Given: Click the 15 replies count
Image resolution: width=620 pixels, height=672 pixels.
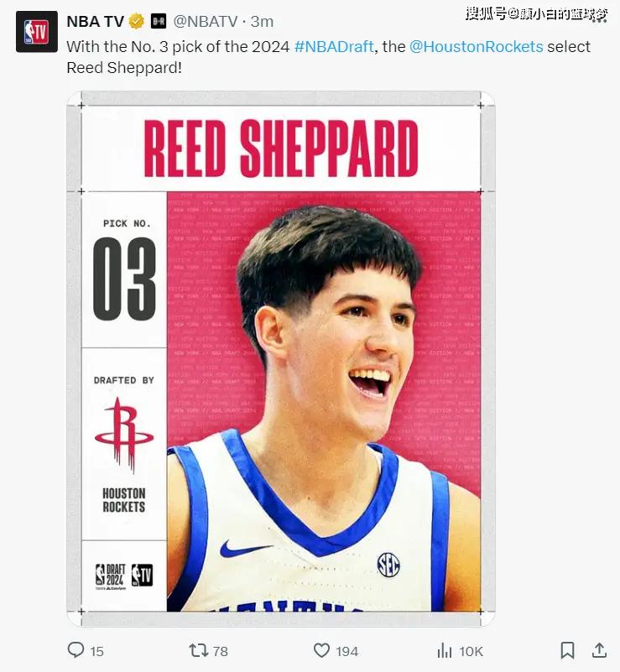Looking at the screenshot, I should click(96, 651).
